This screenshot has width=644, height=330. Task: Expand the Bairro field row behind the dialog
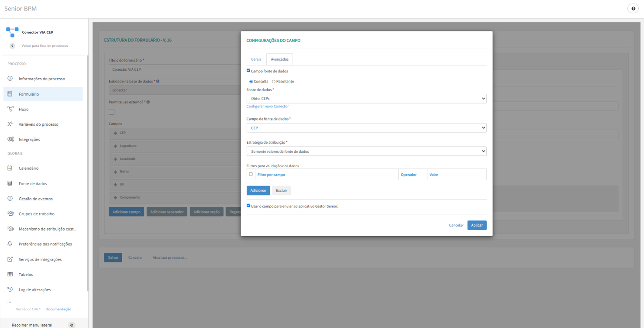pyautogui.click(x=175, y=172)
